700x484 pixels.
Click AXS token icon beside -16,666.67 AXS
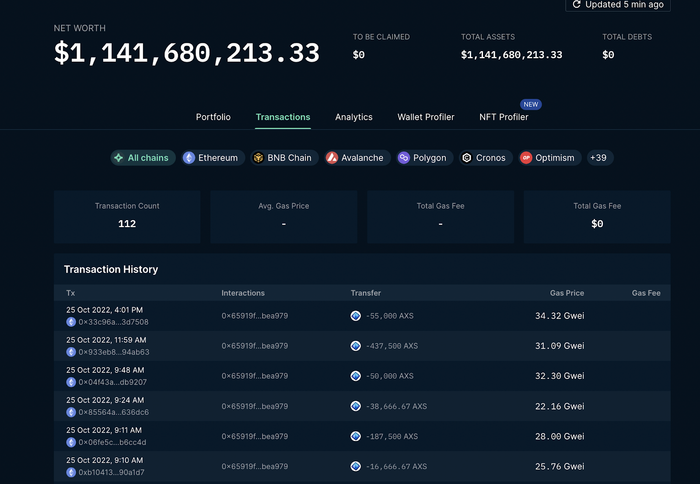[x=355, y=466]
